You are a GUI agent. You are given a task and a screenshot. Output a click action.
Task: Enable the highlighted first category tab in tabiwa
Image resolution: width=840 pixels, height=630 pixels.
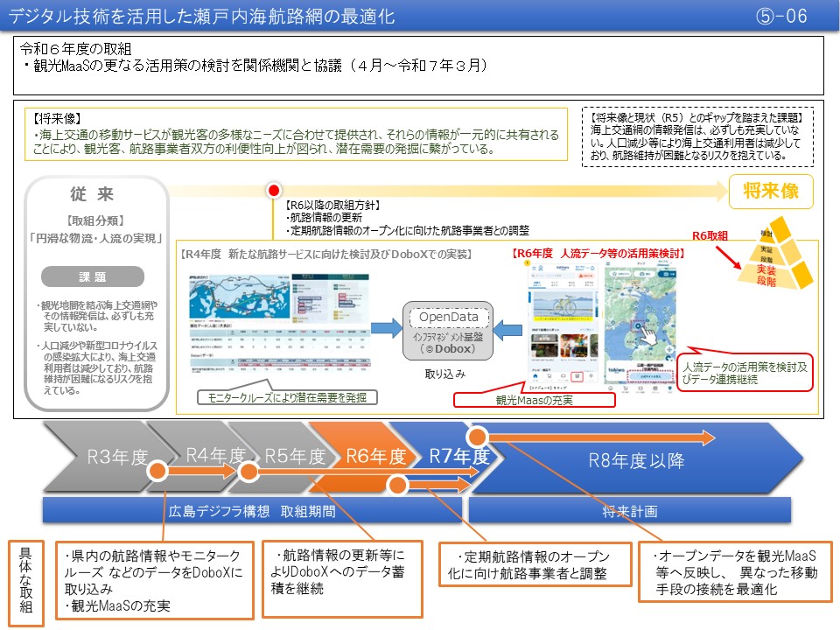click(538, 283)
